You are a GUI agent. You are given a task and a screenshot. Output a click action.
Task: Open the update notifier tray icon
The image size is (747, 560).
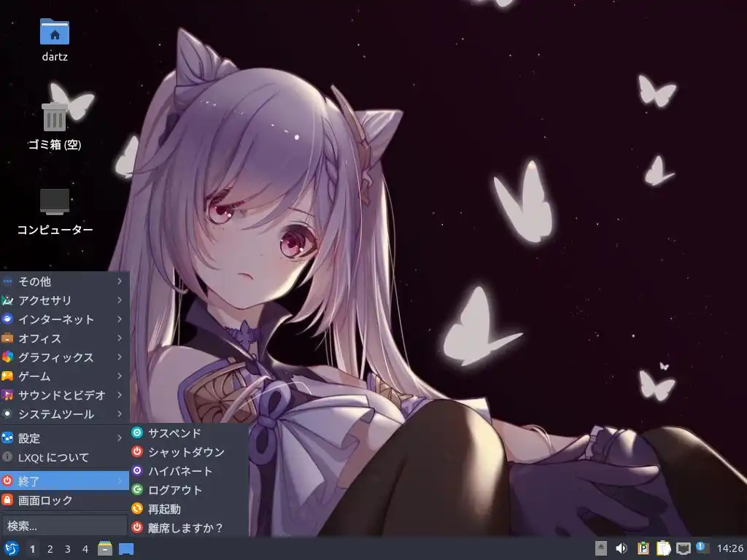[x=703, y=548]
